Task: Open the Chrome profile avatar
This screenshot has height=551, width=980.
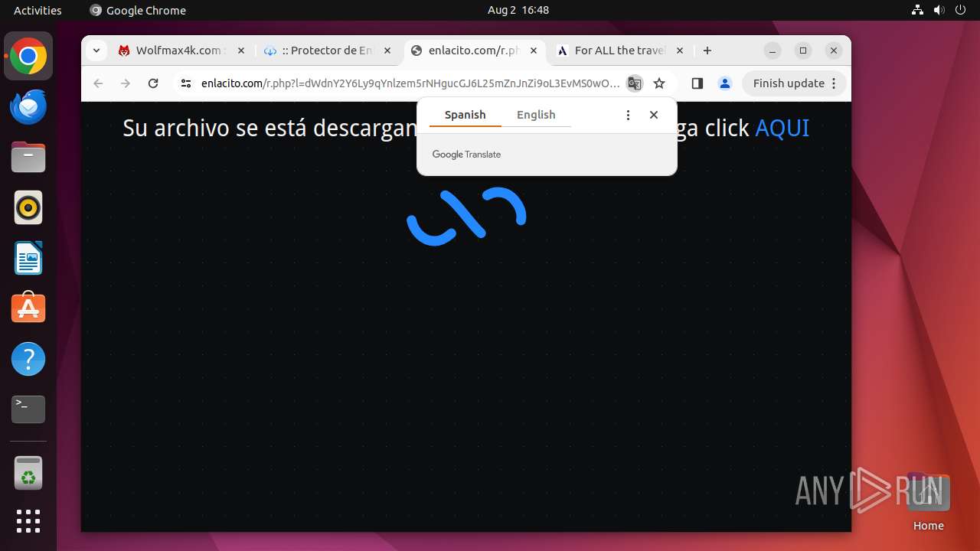Action: [x=725, y=83]
